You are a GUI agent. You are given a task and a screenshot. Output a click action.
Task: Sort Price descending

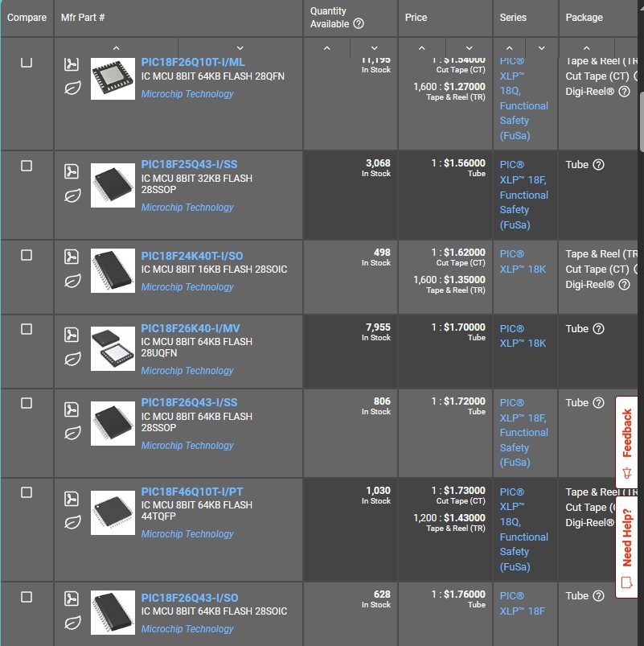(469, 48)
